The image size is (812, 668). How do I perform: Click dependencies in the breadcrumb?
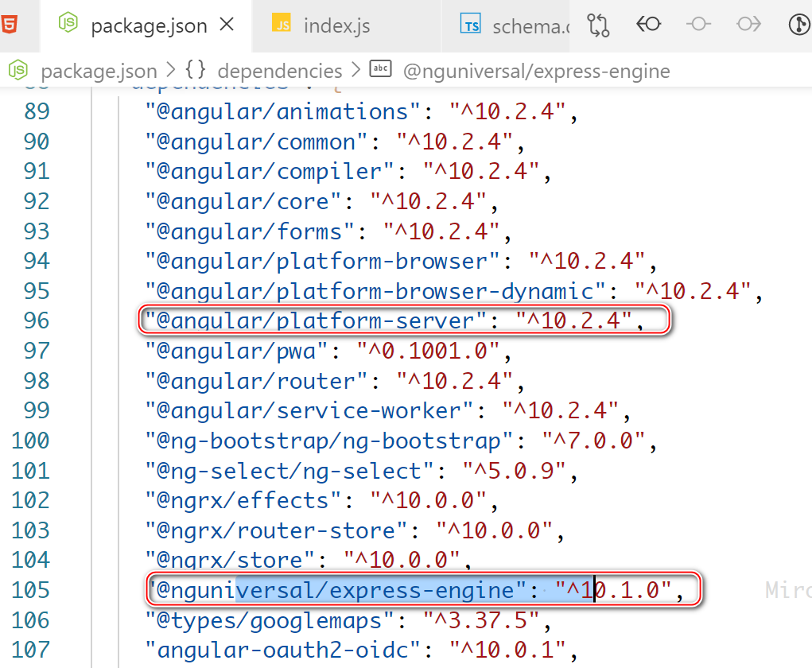(280, 71)
